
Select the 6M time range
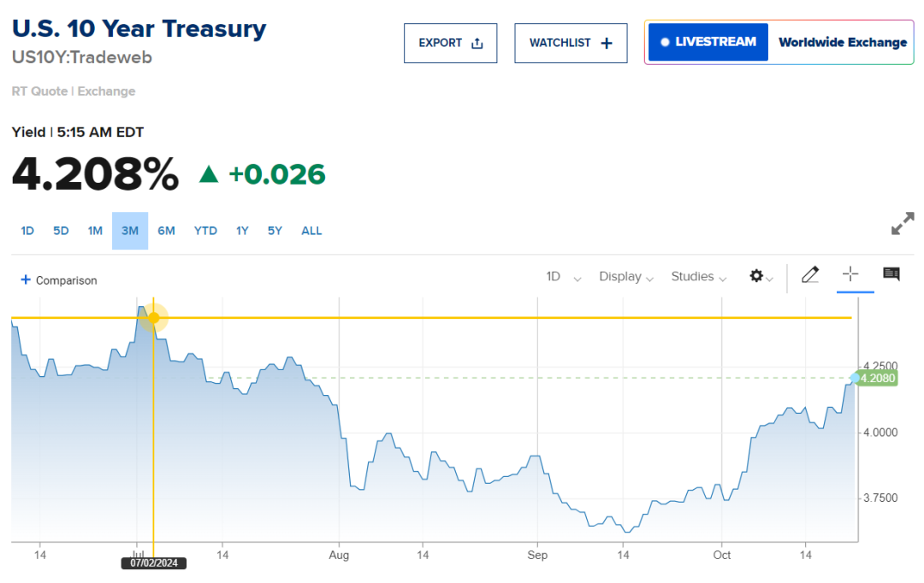166,231
